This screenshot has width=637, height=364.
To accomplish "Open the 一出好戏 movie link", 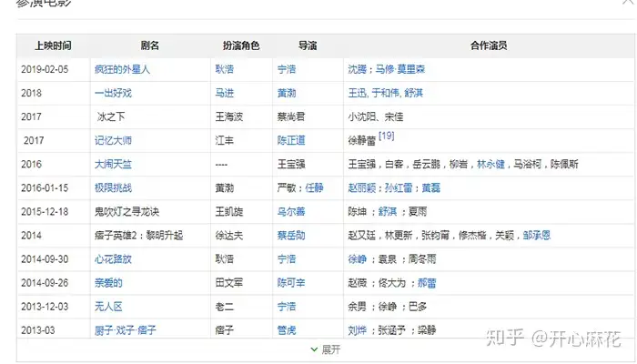I will tap(113, 93).
